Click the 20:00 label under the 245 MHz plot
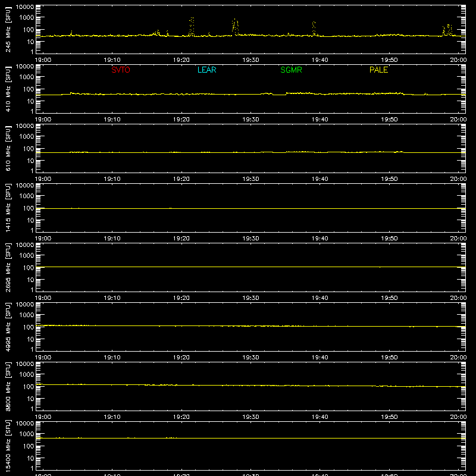This screenshot has width=476, height=476. click(458, 60)
